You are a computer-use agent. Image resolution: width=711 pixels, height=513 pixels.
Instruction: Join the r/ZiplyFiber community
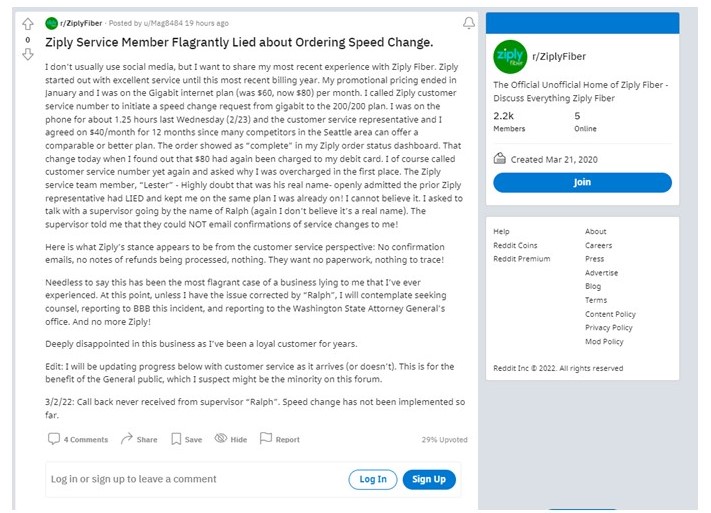coord(582,183)
